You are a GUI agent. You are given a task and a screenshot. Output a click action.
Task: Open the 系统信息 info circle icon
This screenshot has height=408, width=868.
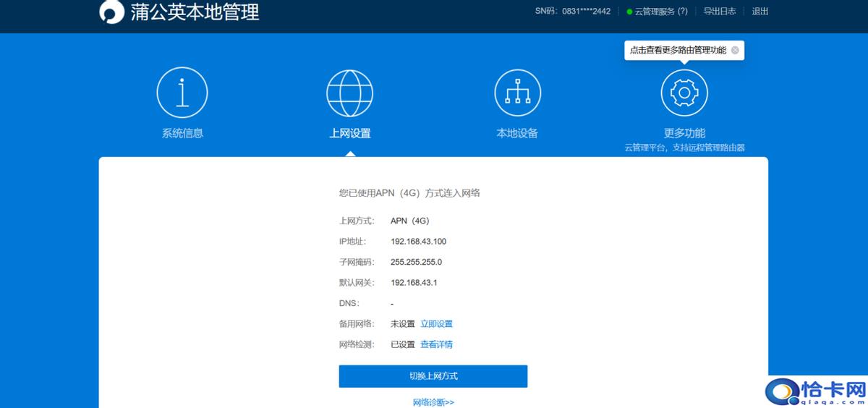(x=182, y=93)
